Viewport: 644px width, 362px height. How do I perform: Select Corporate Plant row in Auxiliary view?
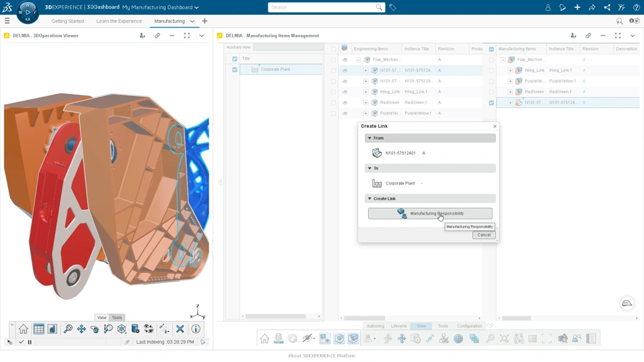(x=281, y=69)
